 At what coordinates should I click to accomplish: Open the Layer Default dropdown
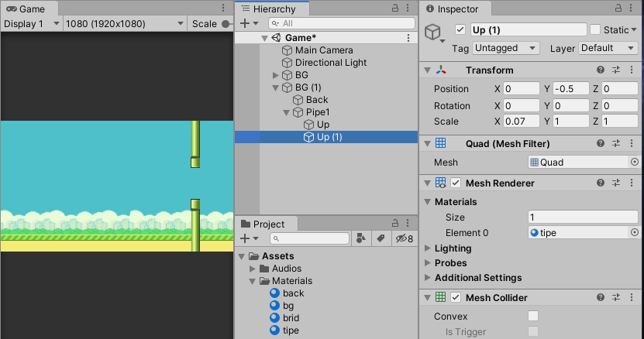point(608,48)
